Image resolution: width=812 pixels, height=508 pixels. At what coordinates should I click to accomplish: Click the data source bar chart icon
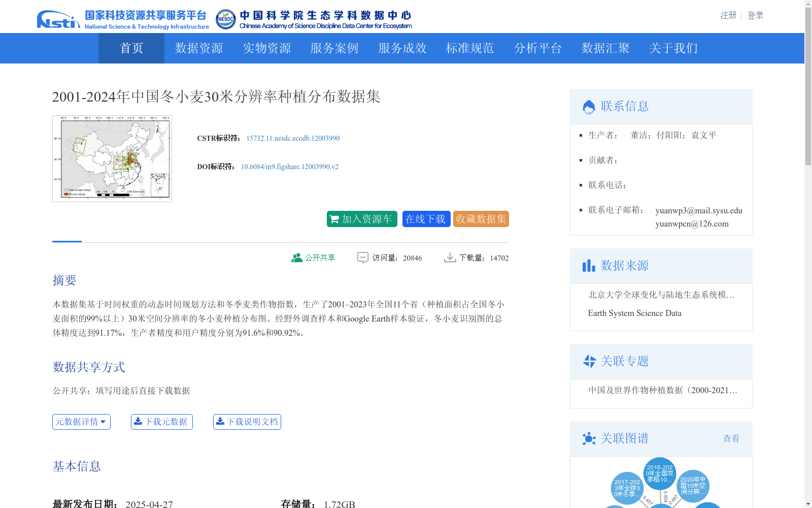pyautogui.click(x=589, y=266)
